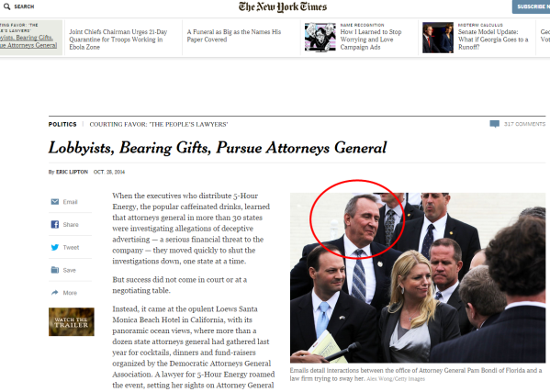The height and width of the screenshot is (392, 550).
Task: Open the Politics section label
Action: (x=62, y=124)
